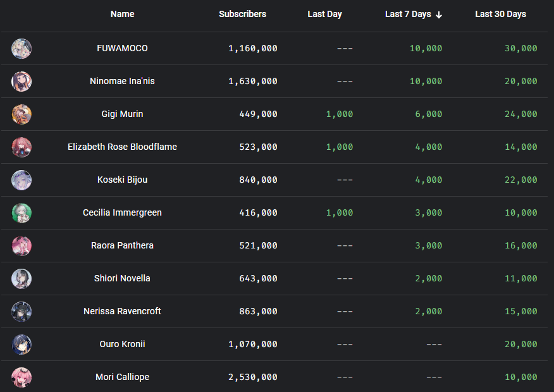Sort the table by Subscribers header
554x392 pixels.
click(x=242, y=14)
